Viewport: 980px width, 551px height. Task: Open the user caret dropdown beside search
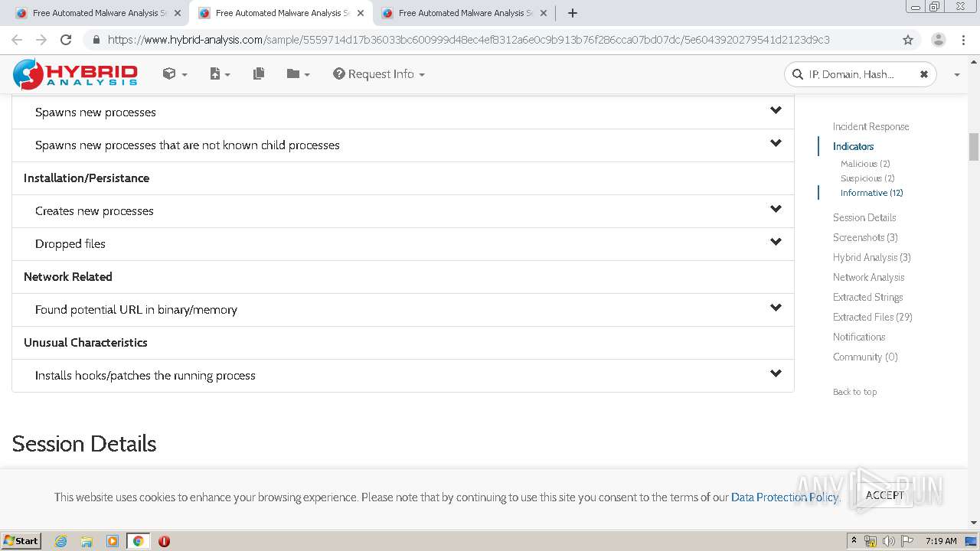pos(956,75)
